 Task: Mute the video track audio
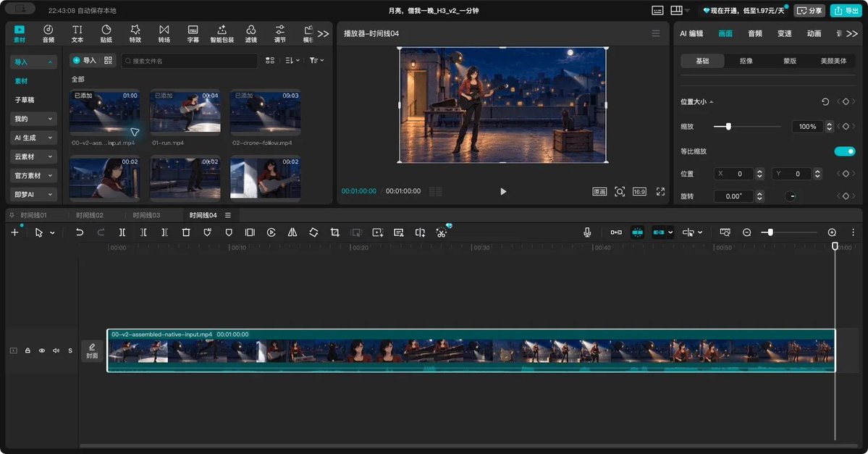(x=56, y=350)
